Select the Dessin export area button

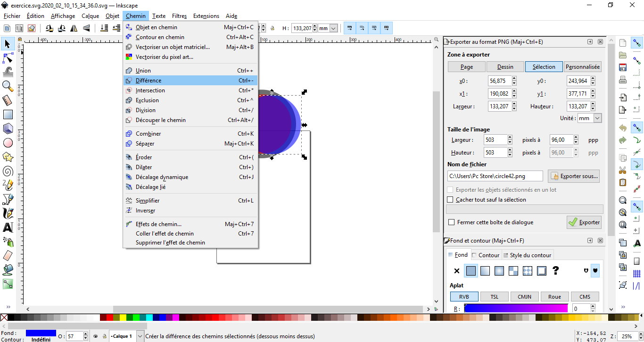[x=505, y=67]
